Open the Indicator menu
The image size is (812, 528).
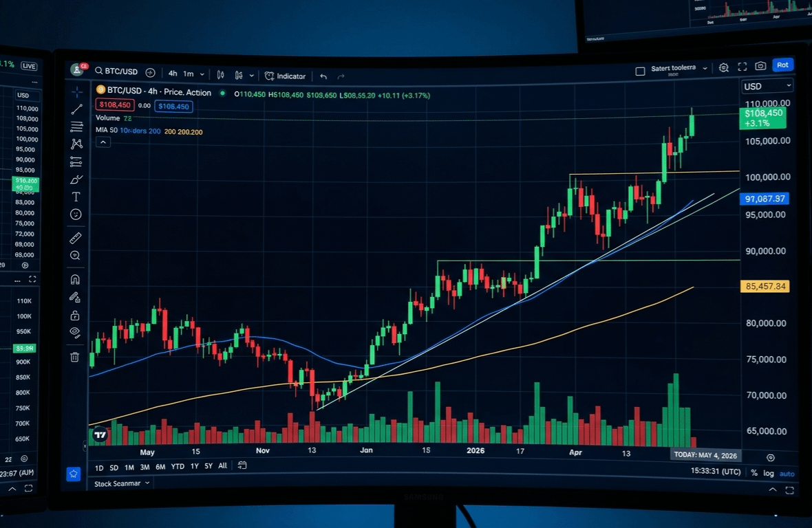coord(286,76)
